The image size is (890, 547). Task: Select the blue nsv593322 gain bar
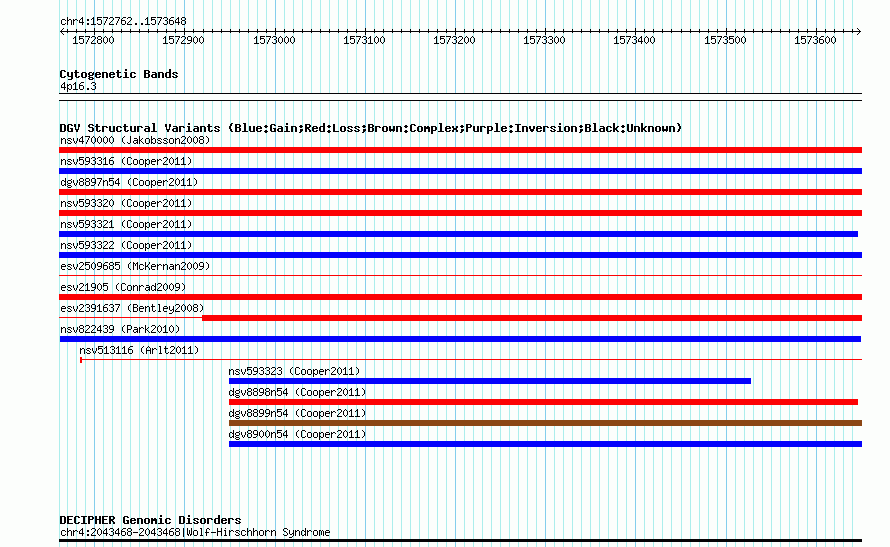coord(460,255)
